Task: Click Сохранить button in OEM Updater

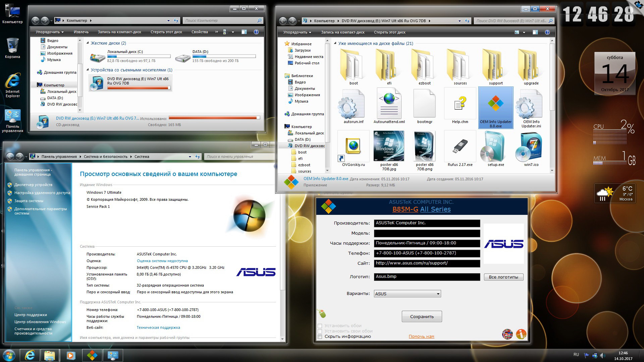Action: (x=422, y=316)
